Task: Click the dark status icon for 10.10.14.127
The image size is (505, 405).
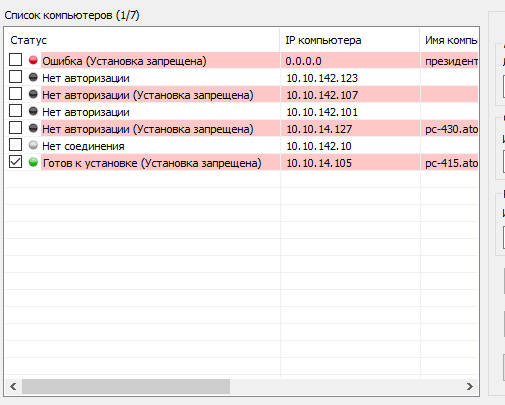Action: pyautogui.click(x=33, y=128)
